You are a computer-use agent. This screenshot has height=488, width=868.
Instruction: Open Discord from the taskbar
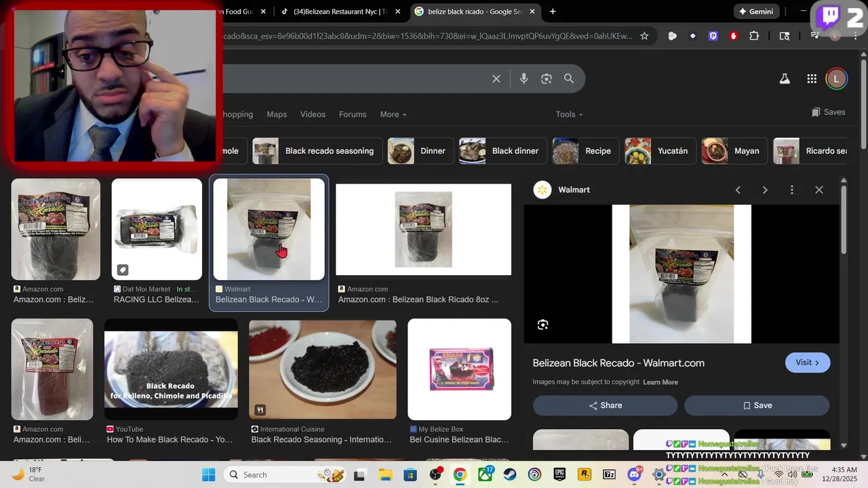635,474
